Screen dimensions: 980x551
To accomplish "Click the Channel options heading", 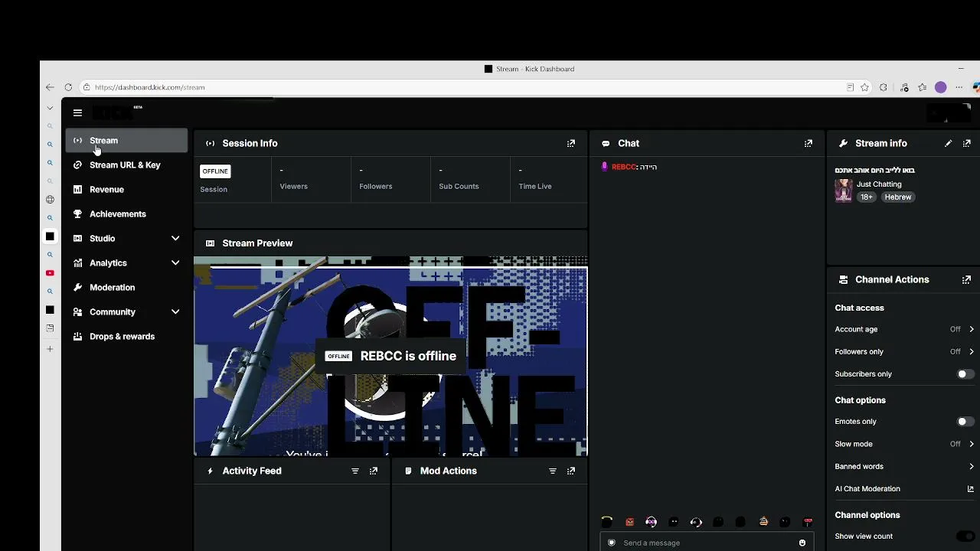I will click(867, 515).
